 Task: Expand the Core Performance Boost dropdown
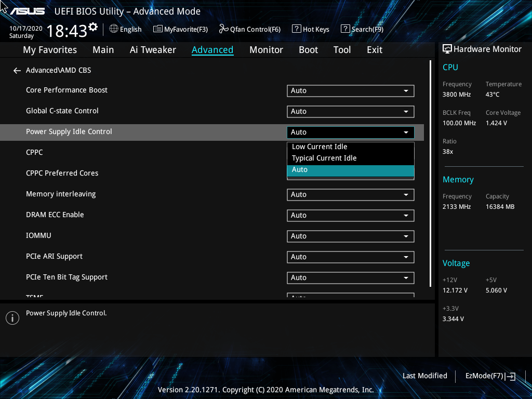351,91
